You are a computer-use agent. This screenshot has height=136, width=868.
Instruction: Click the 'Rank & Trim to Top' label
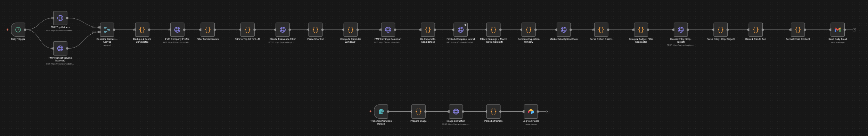pos(756,39)
